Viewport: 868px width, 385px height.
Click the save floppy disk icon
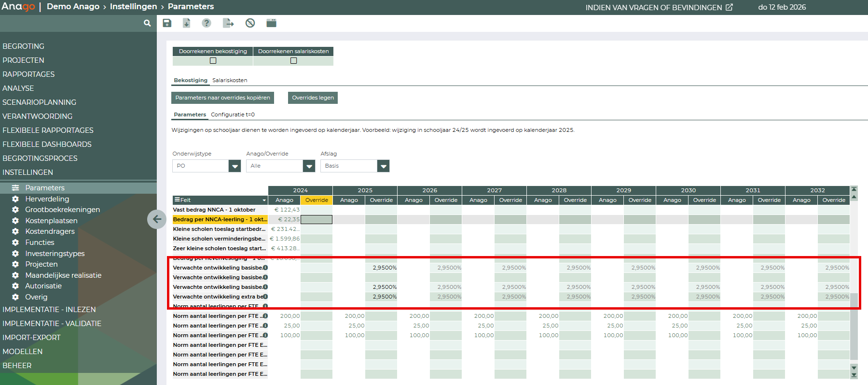click(x=167, y=23)
